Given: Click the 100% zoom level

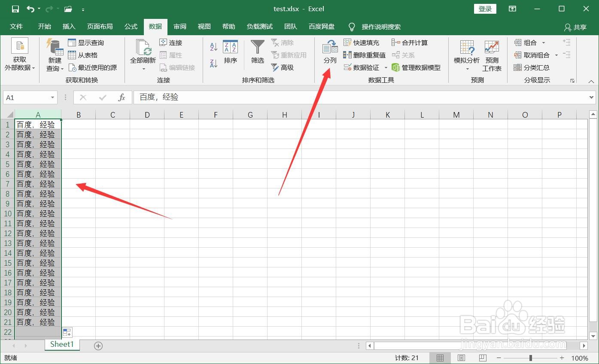Looking at the screenshot, I should coord(580,358).
